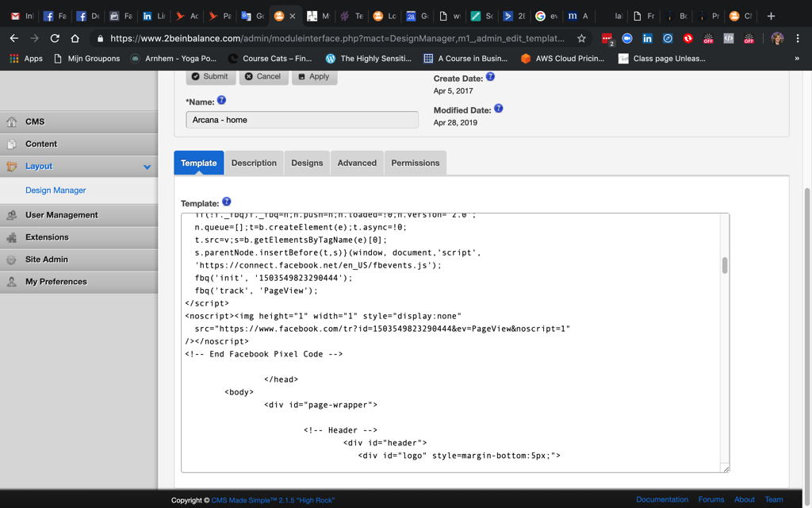Bookmark this page with the star icon
Viewport: 812px width, 508px height.
(581, 38)
